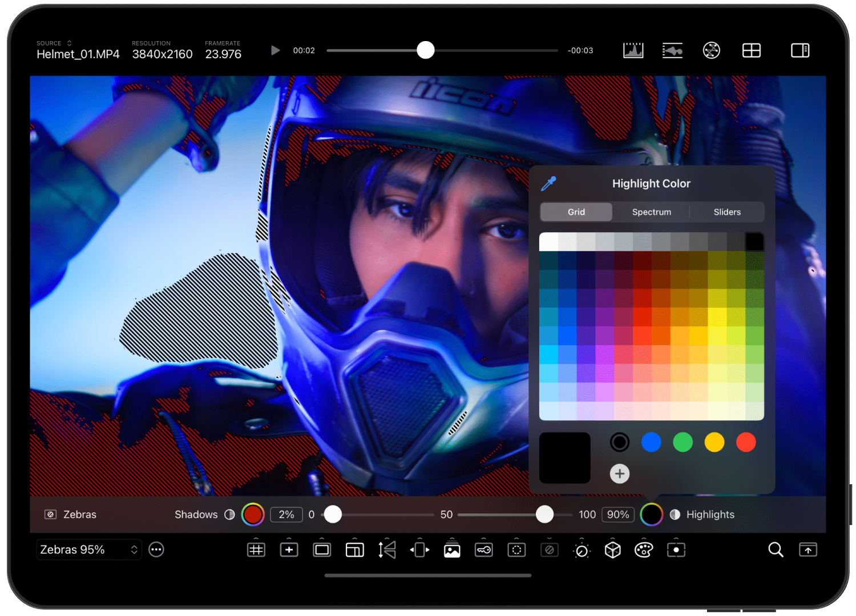Toggle the Highlights zebra contrast indicator
The image size is (856, 616).
[675, 514]
